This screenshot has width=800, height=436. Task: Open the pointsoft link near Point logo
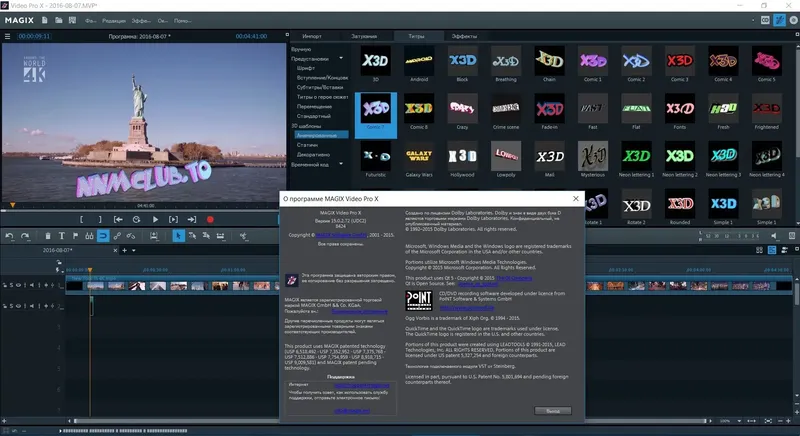(466, 308)
